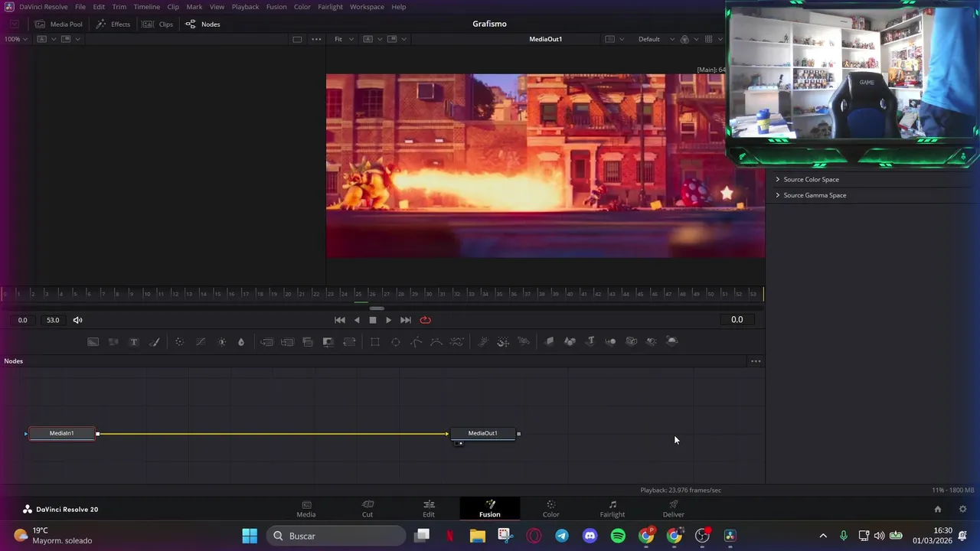
Task: Toggle single viewer layout icon
Action: click(297, 39)
